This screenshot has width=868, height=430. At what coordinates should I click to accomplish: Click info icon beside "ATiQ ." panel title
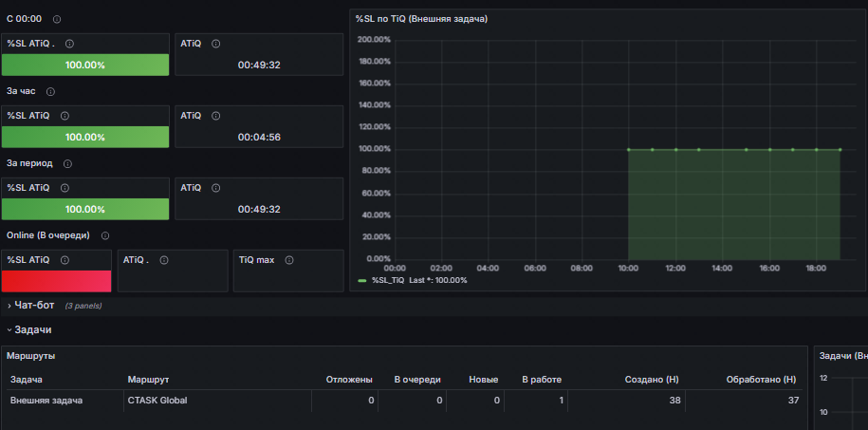coord(164,260)
